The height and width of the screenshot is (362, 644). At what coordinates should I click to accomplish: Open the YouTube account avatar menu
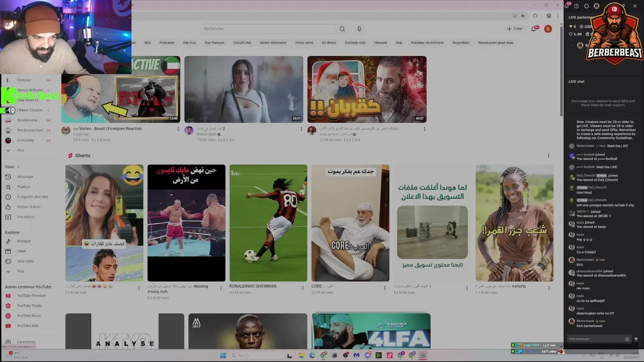coord(548,29)
